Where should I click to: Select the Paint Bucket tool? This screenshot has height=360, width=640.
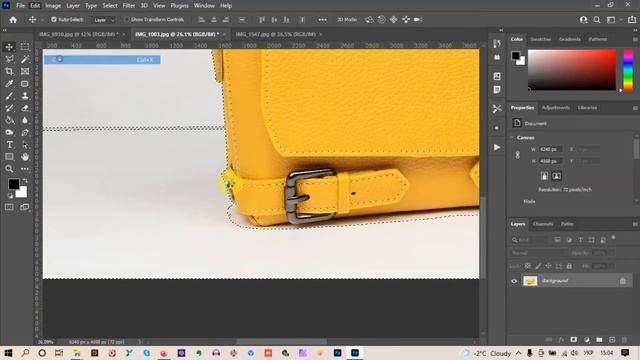9,120
